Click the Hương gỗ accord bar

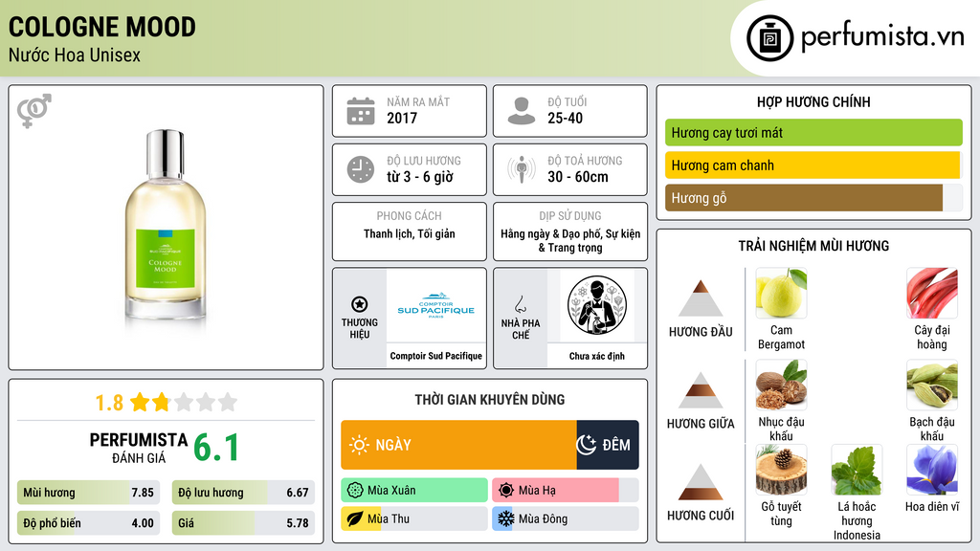pyautogui.click(x=813, y=198)
